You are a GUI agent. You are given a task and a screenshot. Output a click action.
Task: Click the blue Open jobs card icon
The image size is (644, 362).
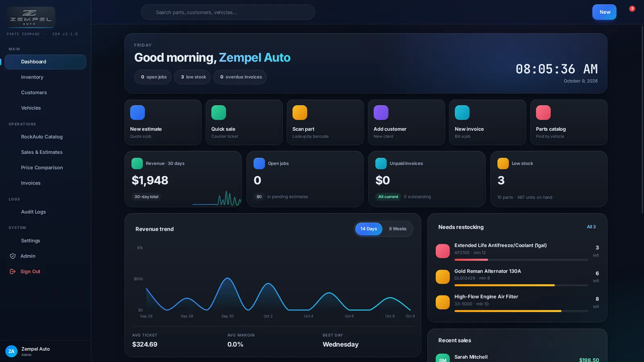pyautogui.click(x=259, y=163)
